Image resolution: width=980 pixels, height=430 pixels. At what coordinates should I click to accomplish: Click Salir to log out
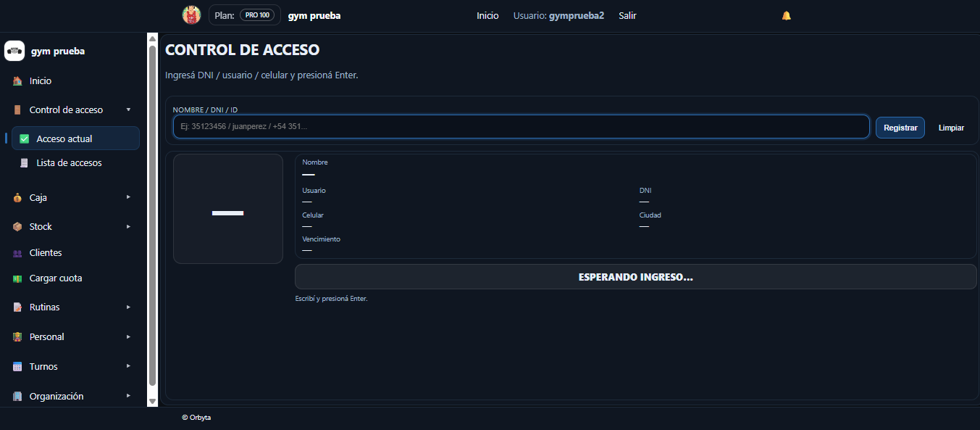pos(627,15)
